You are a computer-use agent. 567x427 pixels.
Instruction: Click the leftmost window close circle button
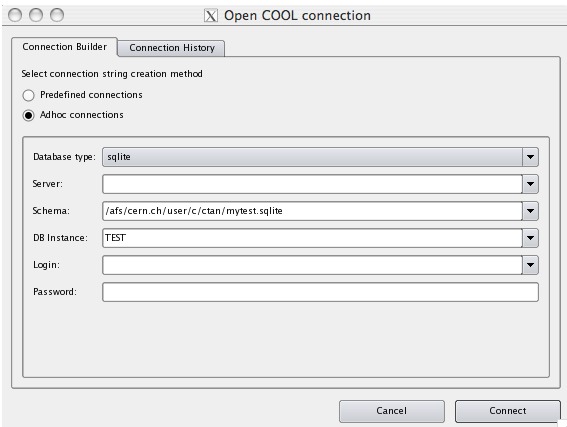15,15
